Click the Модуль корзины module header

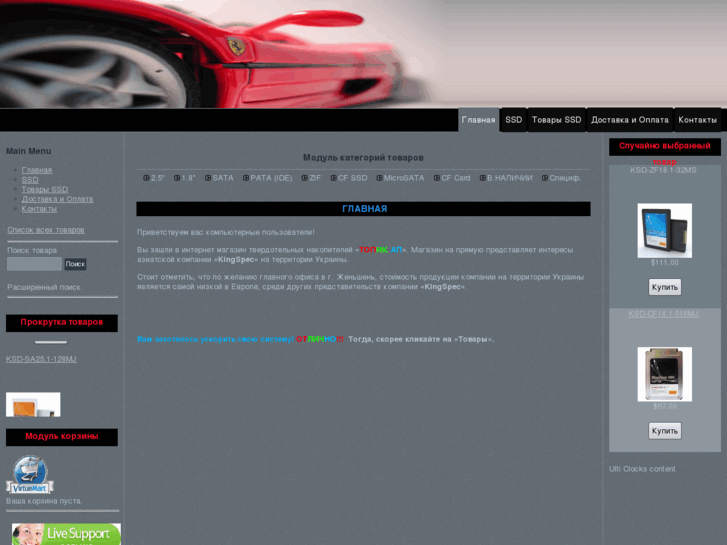[62, 437]
